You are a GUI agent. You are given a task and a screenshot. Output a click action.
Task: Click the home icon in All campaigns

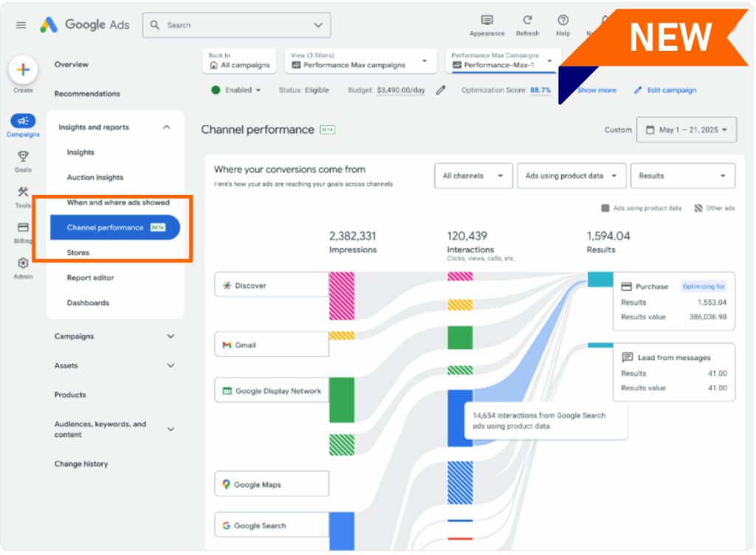pyautogui.click(x=213, y=65)
